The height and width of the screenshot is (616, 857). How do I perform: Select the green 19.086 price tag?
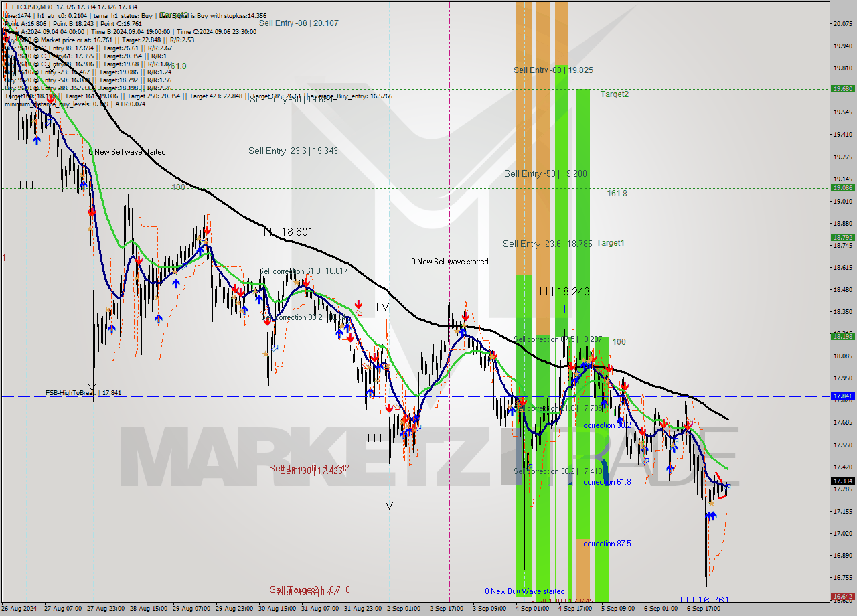(842, 187)
